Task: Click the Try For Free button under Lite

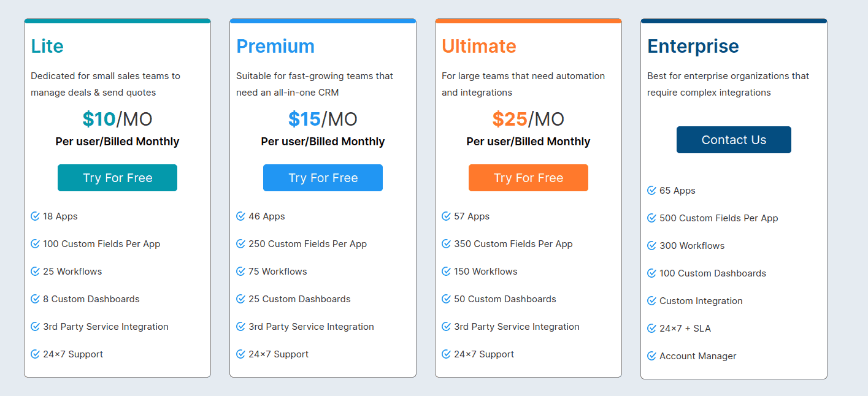Action: pyautogui.click(x=117, y=178)
